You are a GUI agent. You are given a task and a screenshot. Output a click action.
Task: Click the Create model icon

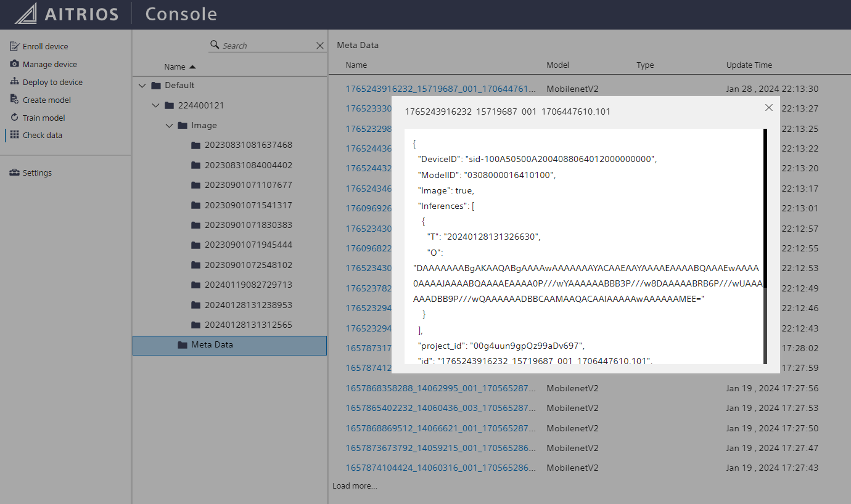(15, 100)
